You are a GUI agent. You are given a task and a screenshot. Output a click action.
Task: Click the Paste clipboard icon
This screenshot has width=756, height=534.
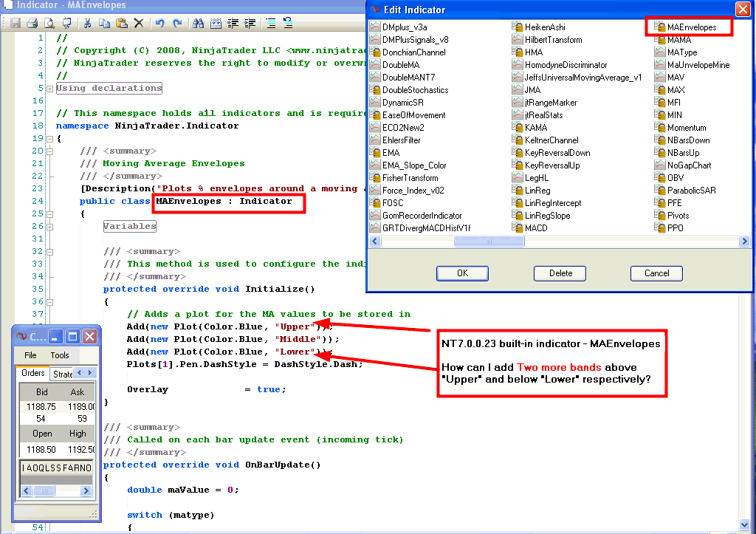coord(122,23)
